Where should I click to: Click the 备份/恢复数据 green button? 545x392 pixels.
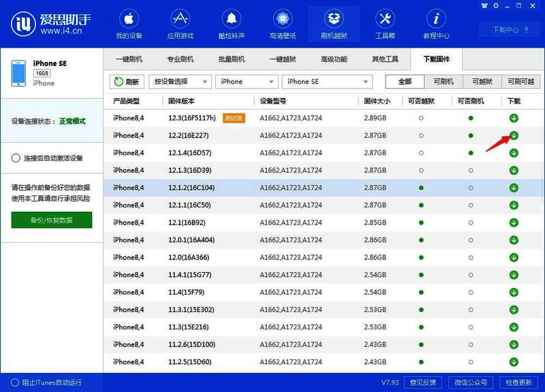(51, 220)
